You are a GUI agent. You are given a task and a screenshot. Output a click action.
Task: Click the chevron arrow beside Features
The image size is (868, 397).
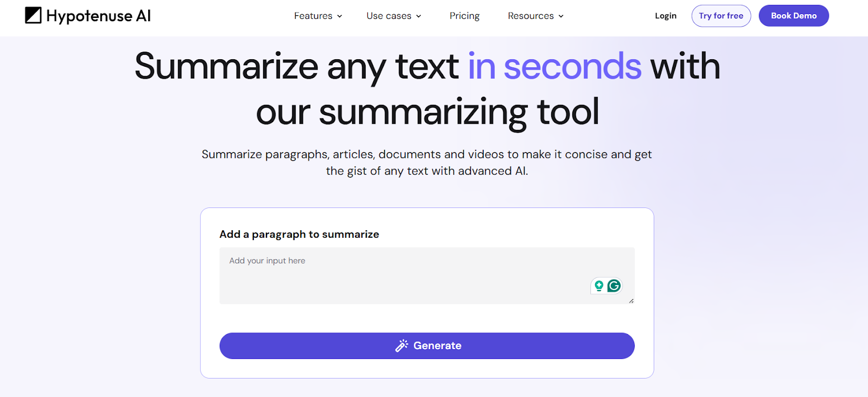point(340,16)
